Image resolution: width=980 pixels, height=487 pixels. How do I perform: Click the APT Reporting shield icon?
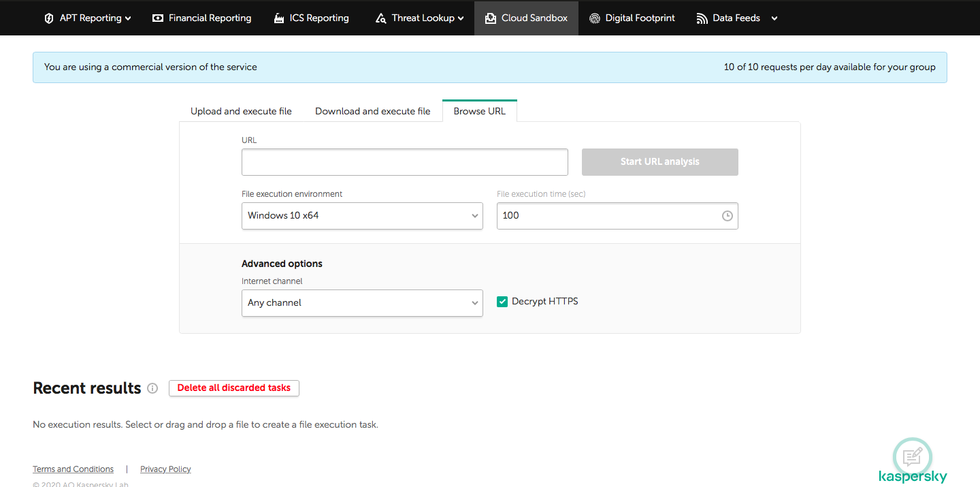coord(49,18)
